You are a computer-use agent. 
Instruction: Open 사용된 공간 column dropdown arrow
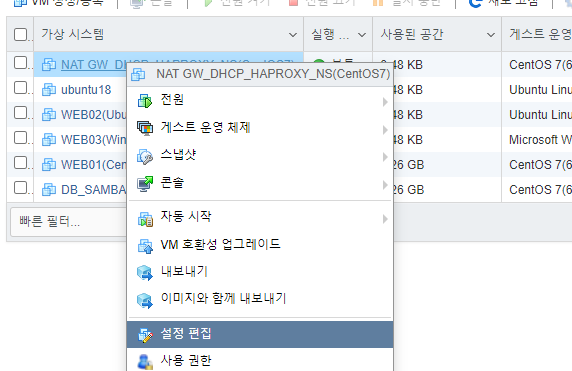491,35
